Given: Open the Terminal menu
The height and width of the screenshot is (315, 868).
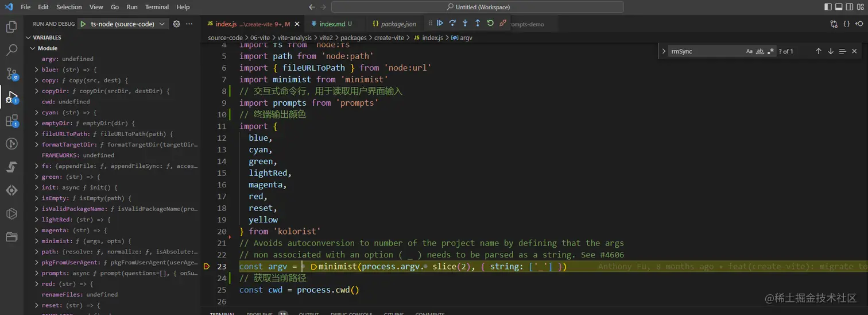Looking at the screenshot, I should tap(157, 7).
